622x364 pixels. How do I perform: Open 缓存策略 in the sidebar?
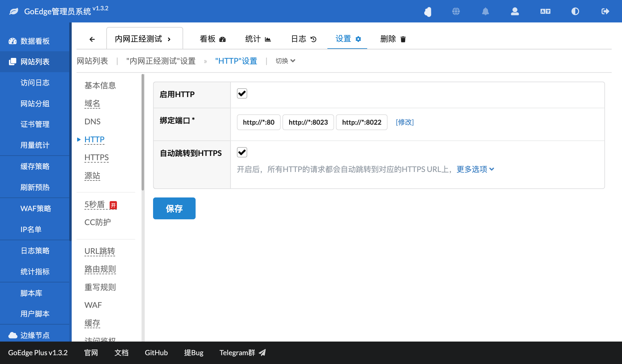(x=35, y=167)
